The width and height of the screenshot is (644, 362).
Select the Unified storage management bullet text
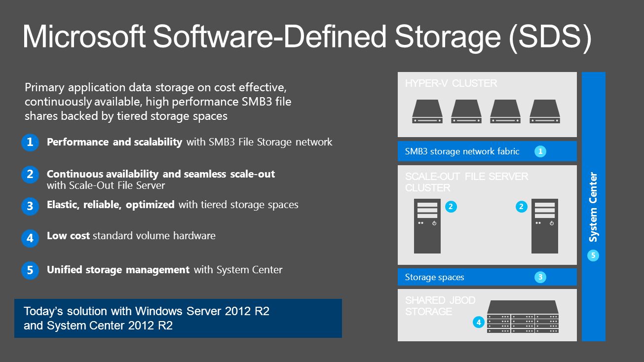pos(164,270)
